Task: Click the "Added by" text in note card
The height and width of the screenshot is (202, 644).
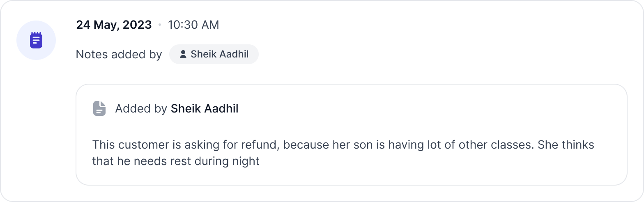Action: (x=141, y=108)
